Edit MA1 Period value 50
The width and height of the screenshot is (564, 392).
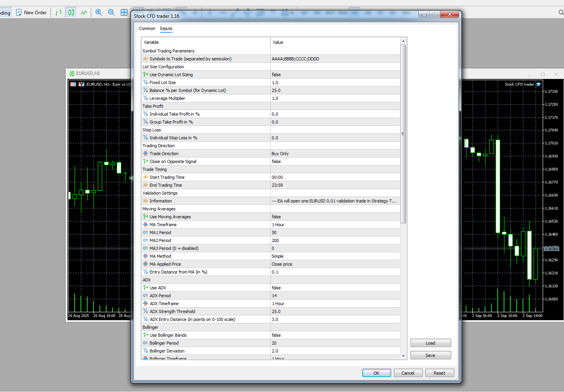pos(335,233)
